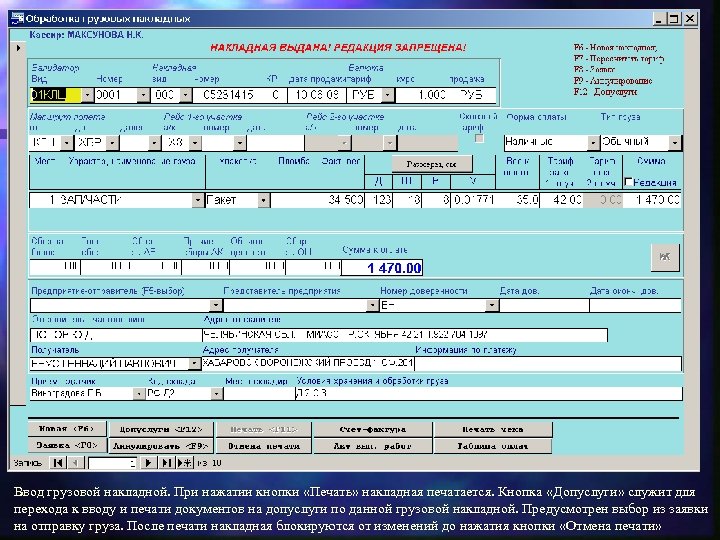720x540 pixels.
Task: Click the storage and handling conditions field
Action: point(489,394)
